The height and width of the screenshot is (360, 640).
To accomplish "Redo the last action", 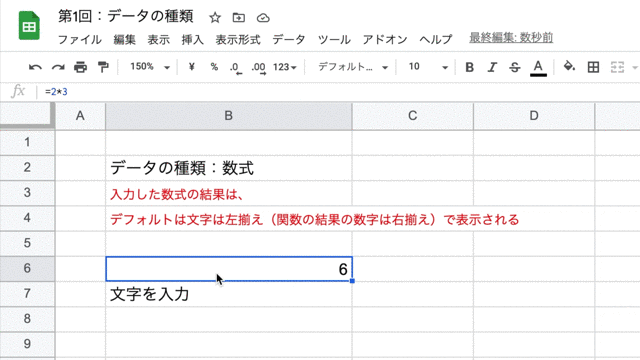I will [x=58, y=67].
